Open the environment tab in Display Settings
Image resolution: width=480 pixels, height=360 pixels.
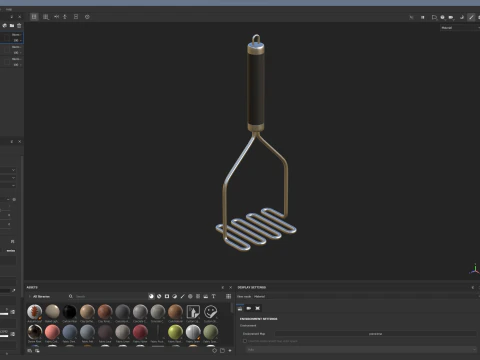click(x=240, y=308)
